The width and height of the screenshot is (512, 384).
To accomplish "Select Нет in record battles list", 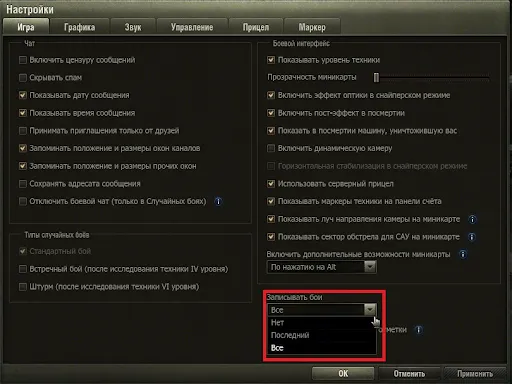I will pos(322,323).
